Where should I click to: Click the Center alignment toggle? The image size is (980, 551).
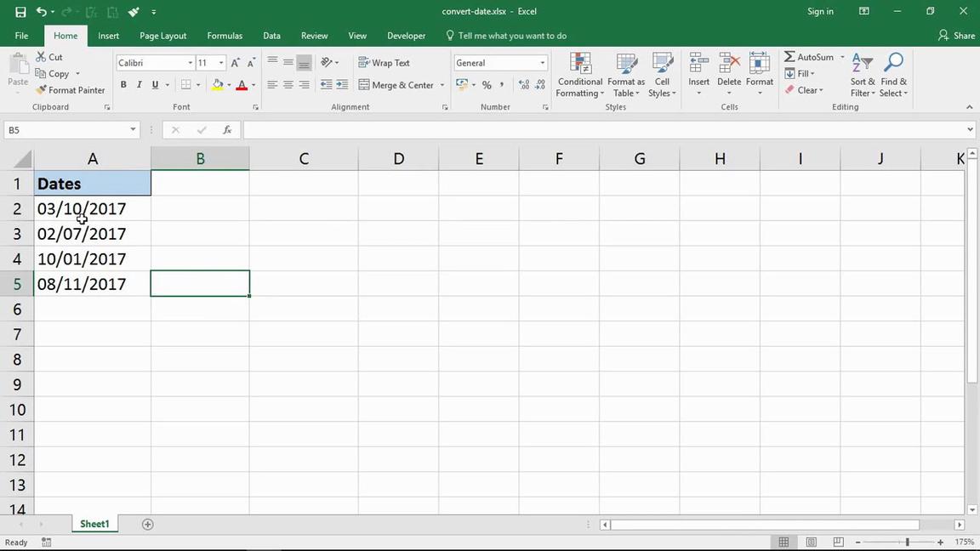288,84
